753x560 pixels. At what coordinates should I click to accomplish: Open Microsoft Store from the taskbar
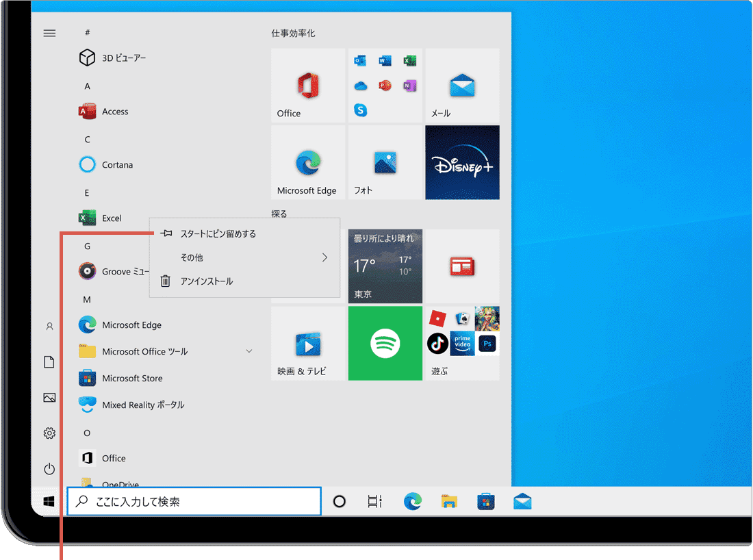coord(485,501)
